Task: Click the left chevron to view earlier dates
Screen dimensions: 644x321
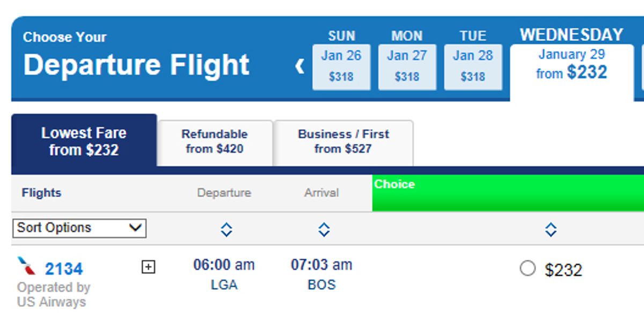Action: tap(299, 66)
